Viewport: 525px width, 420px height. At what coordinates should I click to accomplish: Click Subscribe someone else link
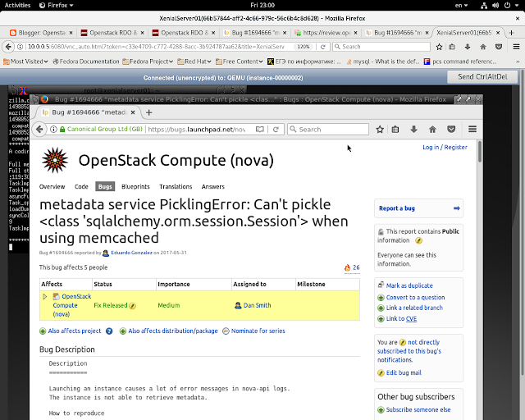coord(418,409)
